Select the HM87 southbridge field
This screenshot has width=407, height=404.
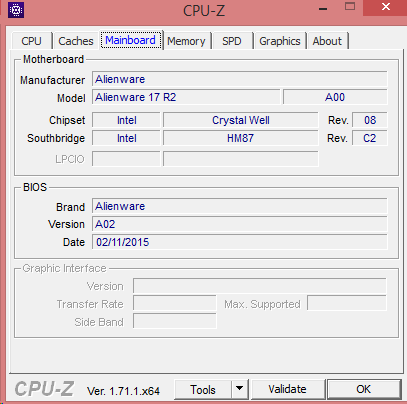(241, 138)
